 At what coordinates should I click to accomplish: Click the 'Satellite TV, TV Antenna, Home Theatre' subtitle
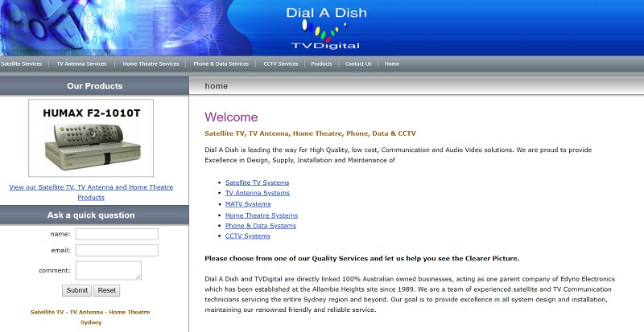(x=310, y=133)
